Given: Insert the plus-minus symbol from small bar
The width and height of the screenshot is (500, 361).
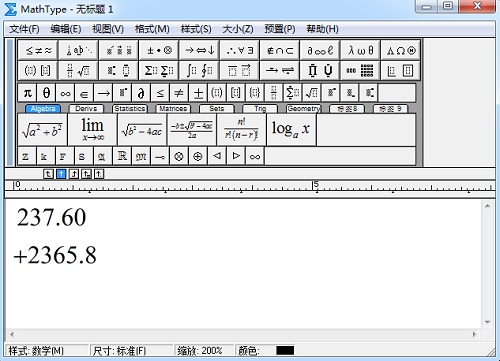Looking at the screenshot, I should 198,93.
